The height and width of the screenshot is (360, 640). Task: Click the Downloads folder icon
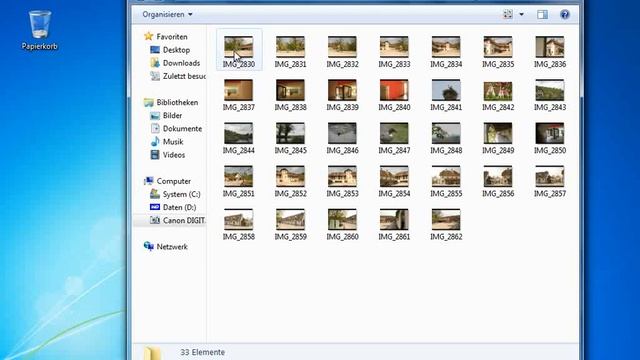pos(155,62)
